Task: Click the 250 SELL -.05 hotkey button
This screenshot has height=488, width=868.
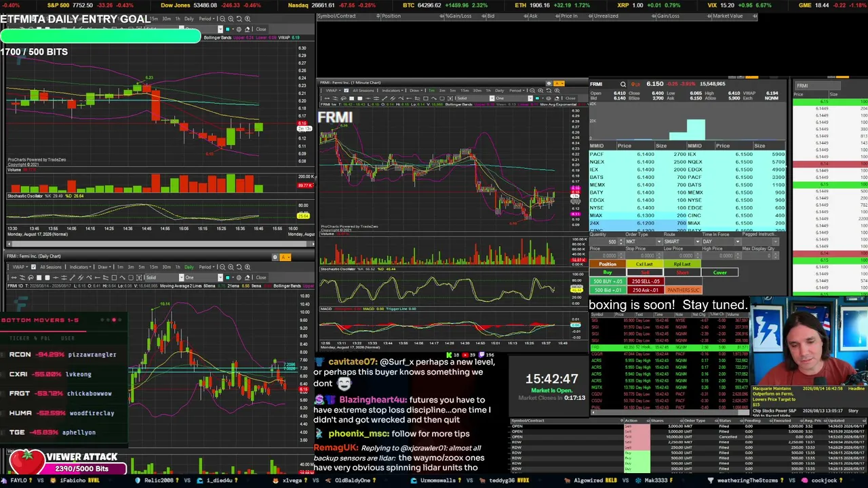Action: coord(645,281)
